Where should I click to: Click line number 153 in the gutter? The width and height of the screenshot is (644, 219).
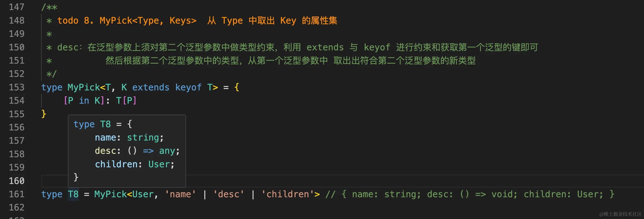click(16, 87)
